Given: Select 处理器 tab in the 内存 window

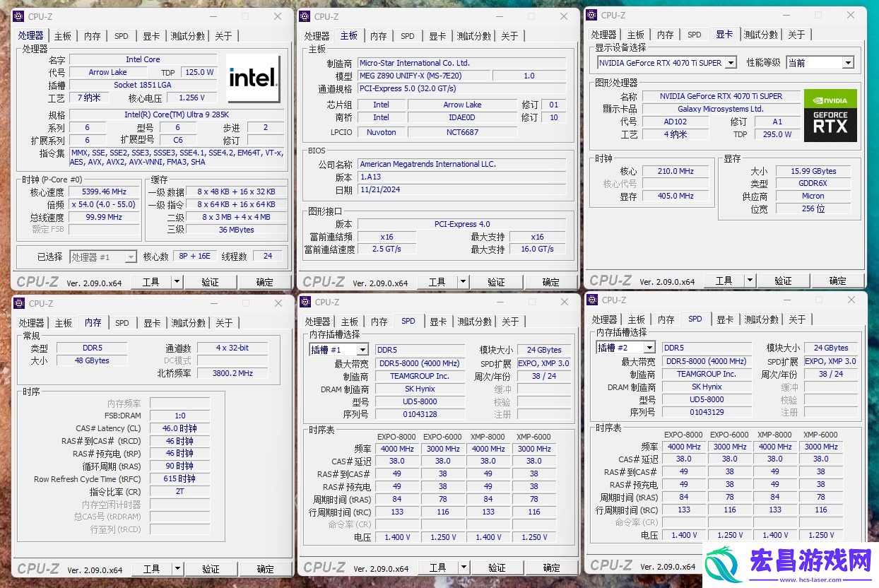Looking at the screenshot, I should point(32,323).
